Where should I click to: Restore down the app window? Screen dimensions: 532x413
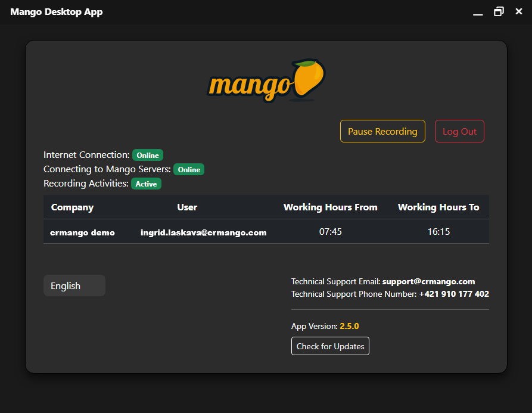pos(499,12)
